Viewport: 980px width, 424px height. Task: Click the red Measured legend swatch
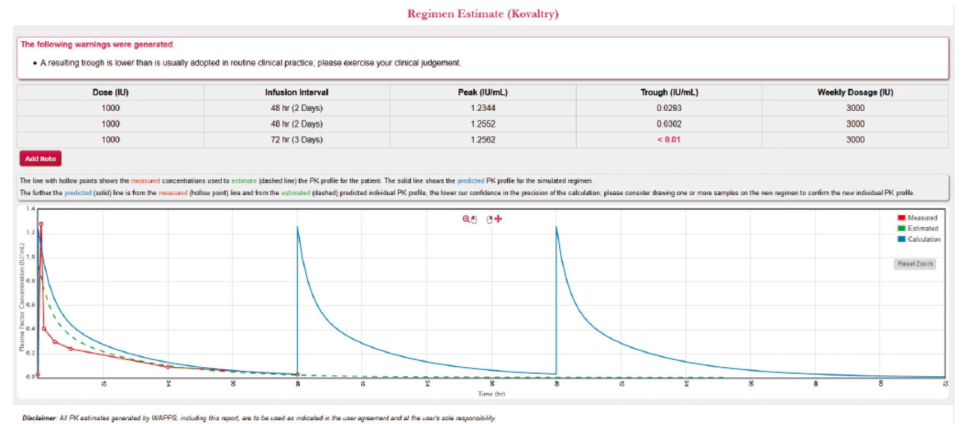[x=901, y=218]
